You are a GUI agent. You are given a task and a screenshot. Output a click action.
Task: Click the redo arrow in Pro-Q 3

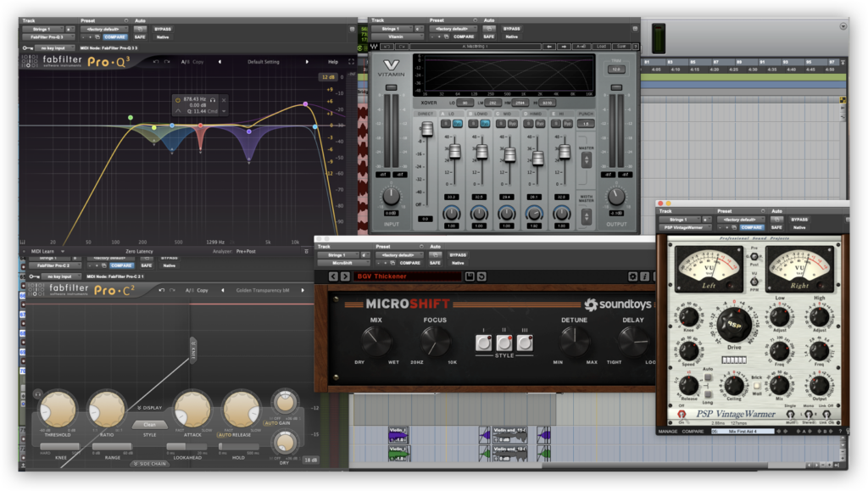coord(167,62)
